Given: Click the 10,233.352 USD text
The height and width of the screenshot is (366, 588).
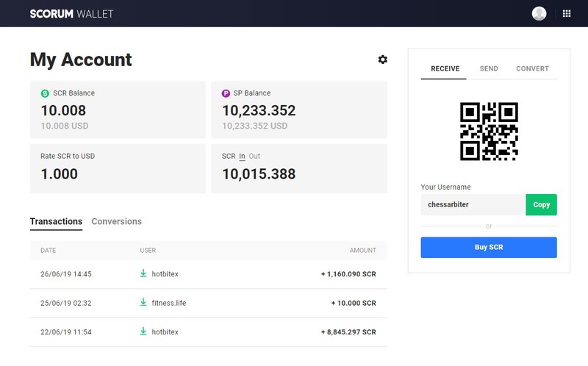Looking at the screenshot, I should tap(254, 126).
